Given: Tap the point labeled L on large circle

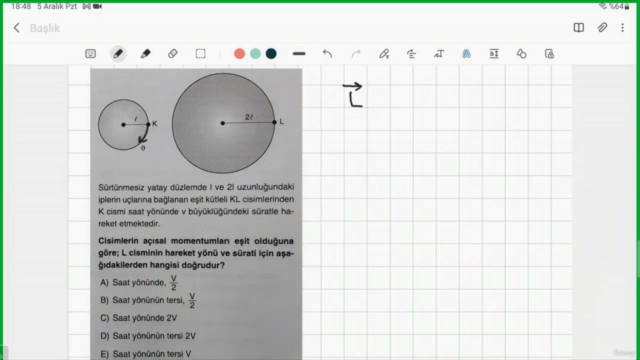Looking at the screenshot, I should coord(274,122).
